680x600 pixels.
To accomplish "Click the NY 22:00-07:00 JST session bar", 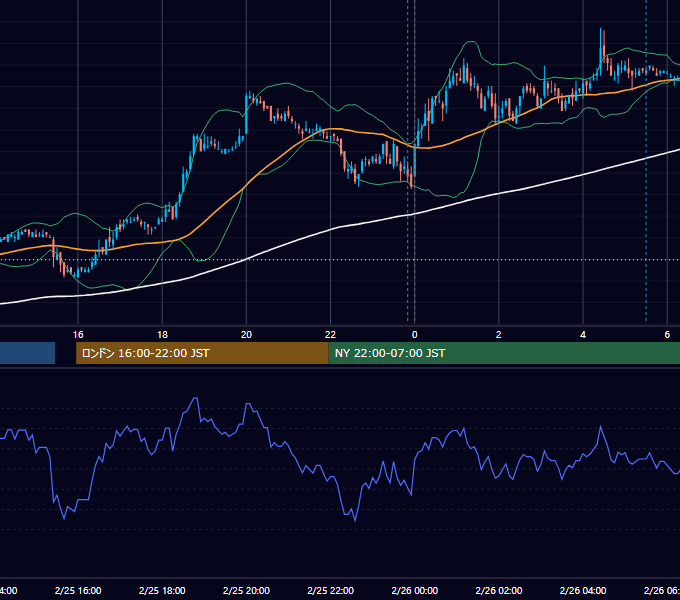I will pos(504,353).
